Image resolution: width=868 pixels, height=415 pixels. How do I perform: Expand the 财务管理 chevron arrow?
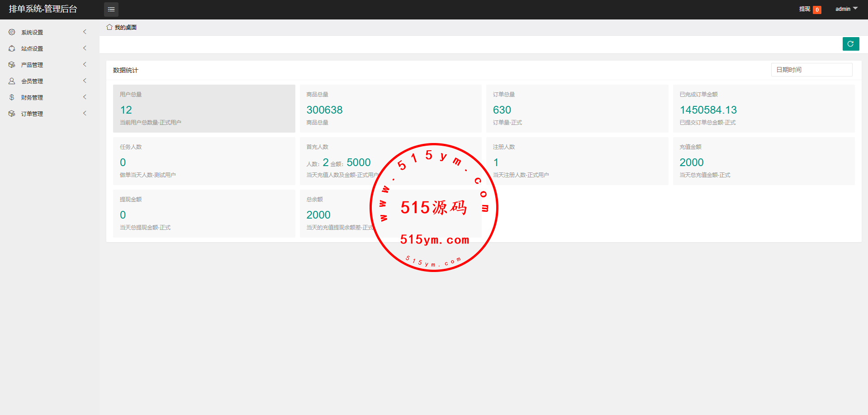coord(85,97)
